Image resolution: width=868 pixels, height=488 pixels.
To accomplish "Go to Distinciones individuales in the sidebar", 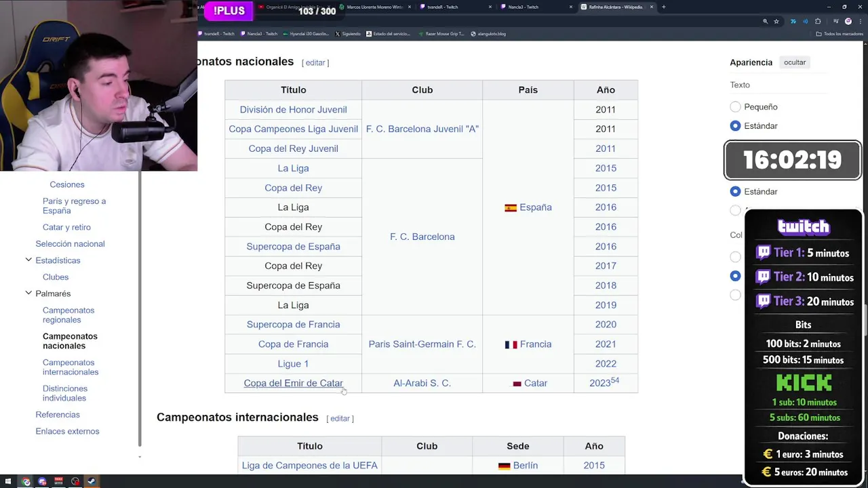I will [65, 393].
